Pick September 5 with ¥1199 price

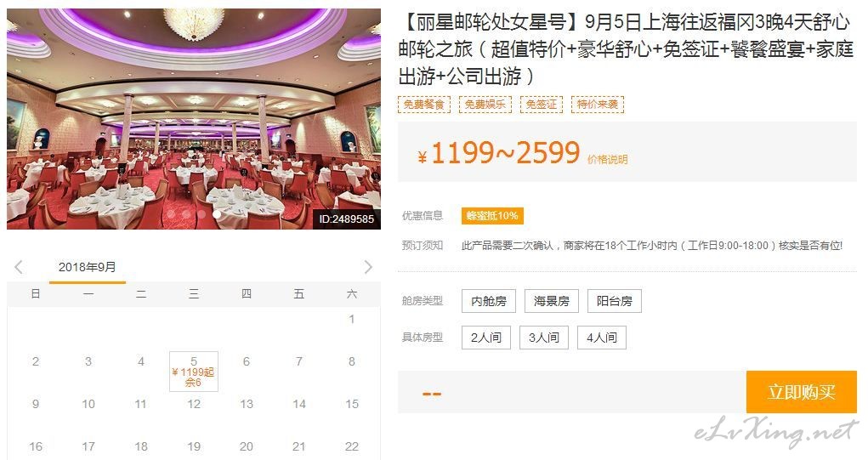194,372
